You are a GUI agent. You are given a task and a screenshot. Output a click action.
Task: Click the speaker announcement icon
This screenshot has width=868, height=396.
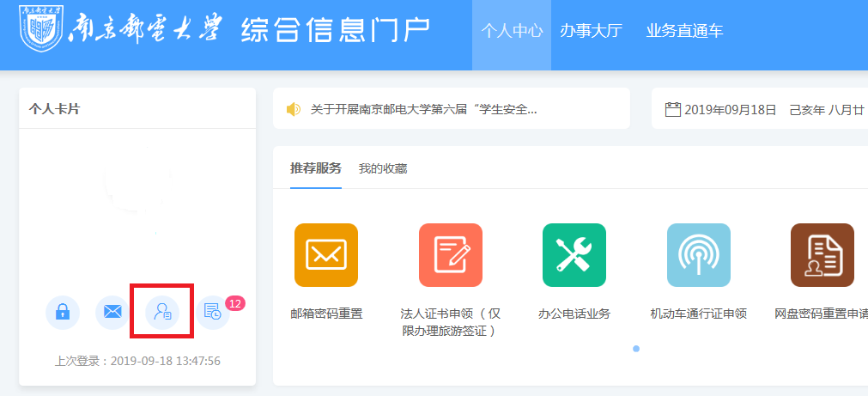[294, 109]
